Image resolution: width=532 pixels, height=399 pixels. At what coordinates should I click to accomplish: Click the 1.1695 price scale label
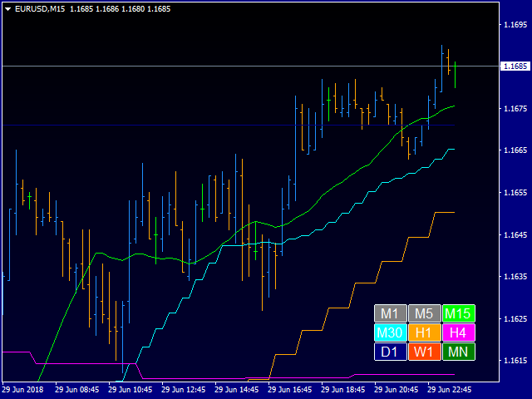pos(515,24)
